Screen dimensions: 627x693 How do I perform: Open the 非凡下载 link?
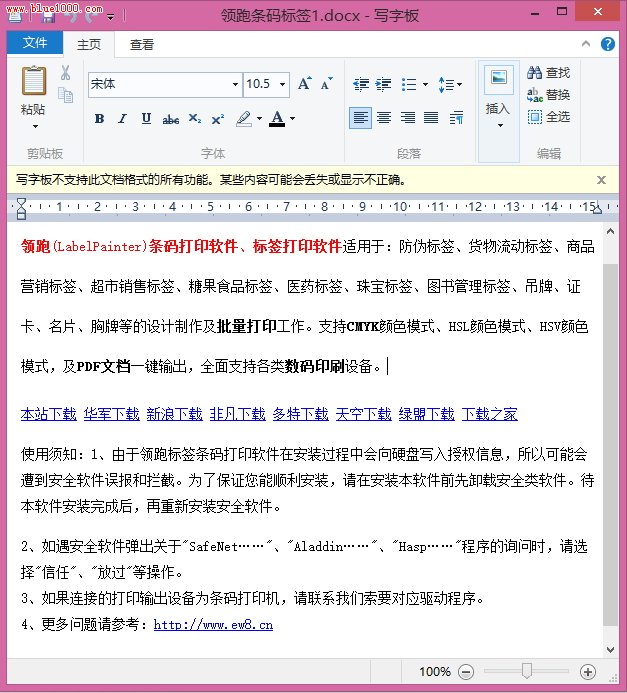click(238, 414)
